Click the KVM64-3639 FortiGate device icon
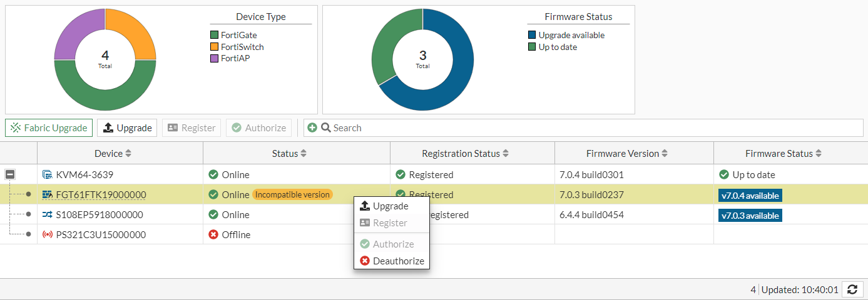 (x=47, y=174)
